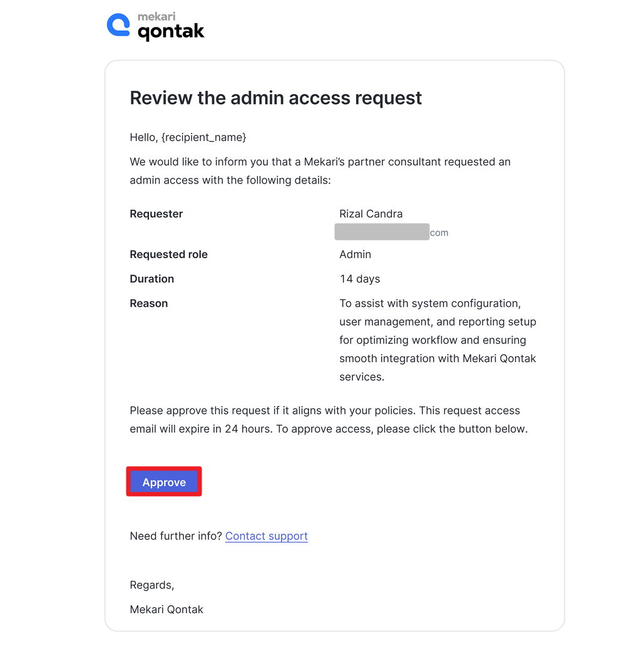
Task: Open the Contact support link
Action: click(266, 536)
